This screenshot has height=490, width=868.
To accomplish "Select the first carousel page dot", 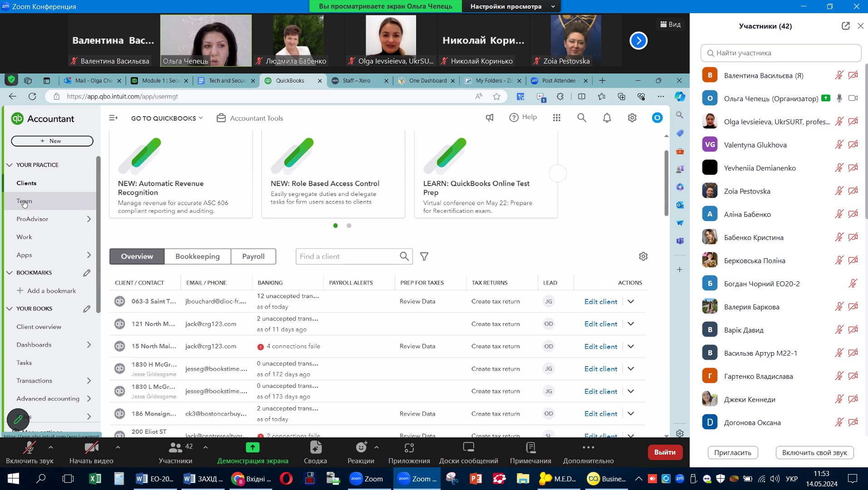I will pyautogui.click(x=335, y=225).
